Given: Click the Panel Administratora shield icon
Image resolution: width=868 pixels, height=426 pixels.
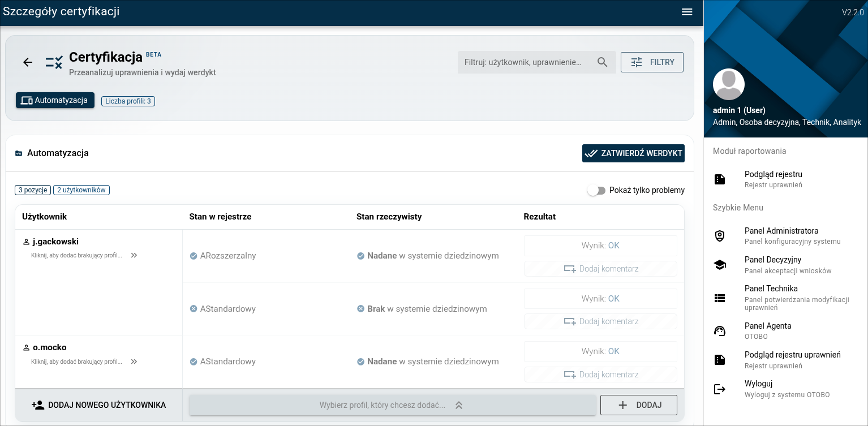Looking at the screenshot, I should pyautogui.click(x=720, y=236).
